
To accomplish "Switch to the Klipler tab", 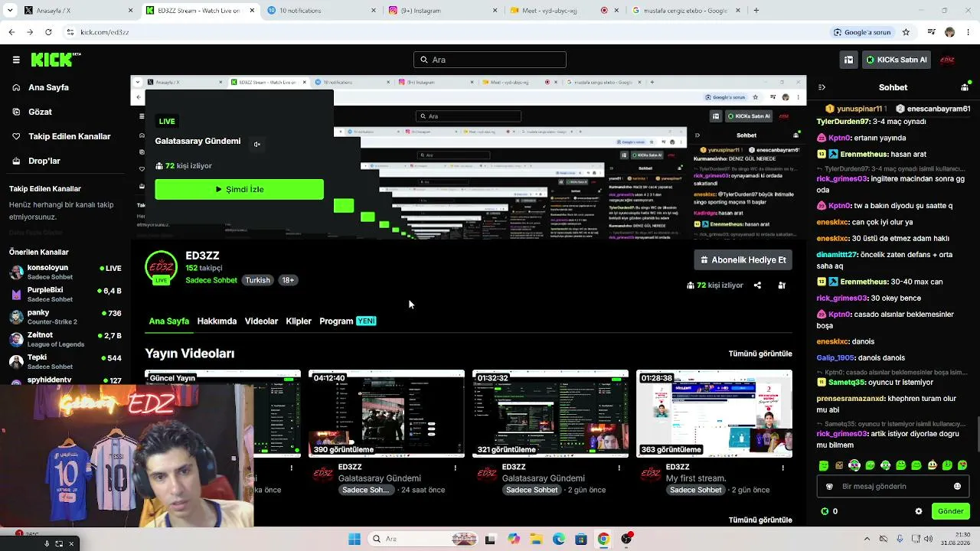I will click(299, 321).
